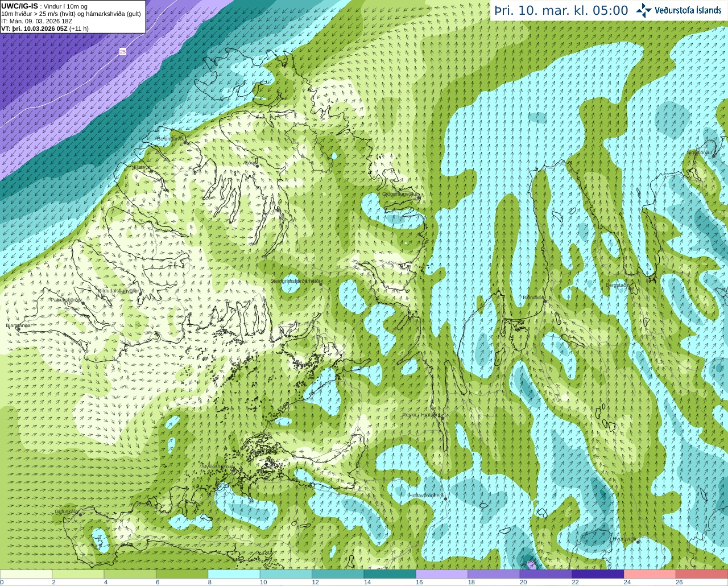Screen dimensions: 728x586
Task: Select the Bolungarvík station marker
Action: (185, 142)
